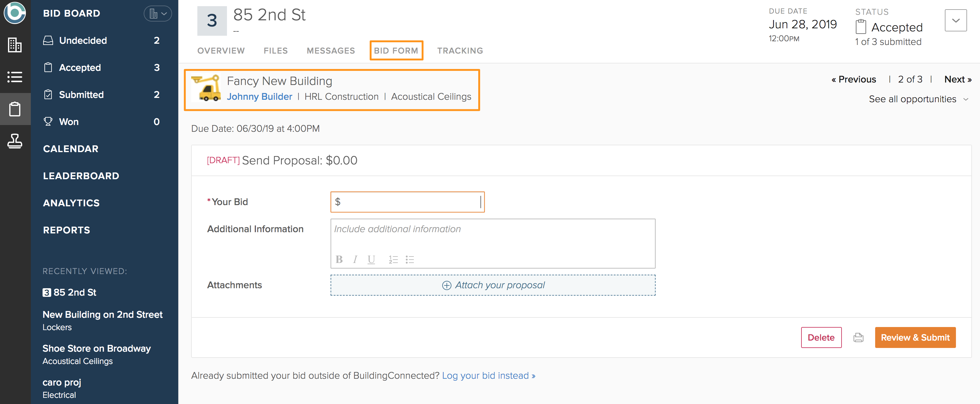Click the BuildingConnected logo icon
980x404 pixels.
point(15,13)
